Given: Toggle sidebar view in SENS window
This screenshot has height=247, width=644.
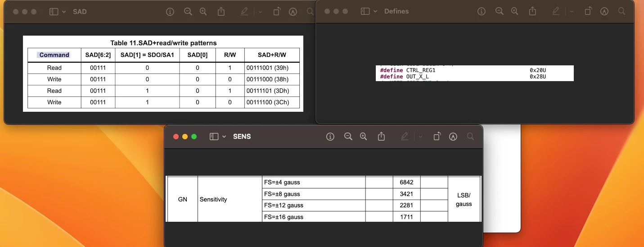Looking at the screenshot, I should tap(214, 137).
